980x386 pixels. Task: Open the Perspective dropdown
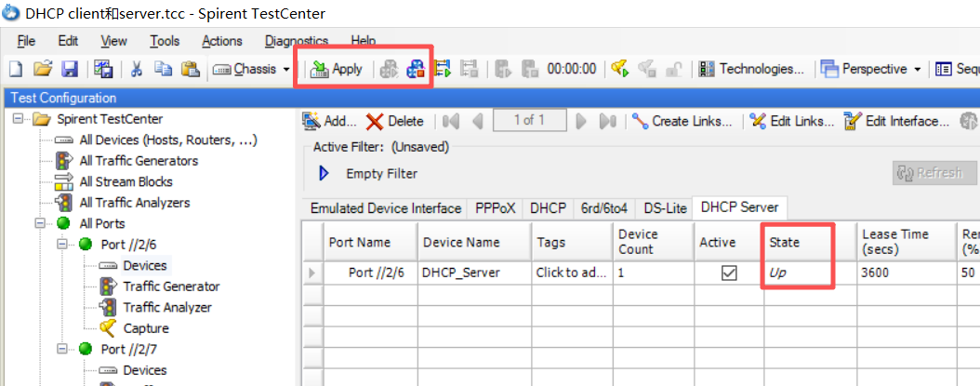(x=871, y=69)
